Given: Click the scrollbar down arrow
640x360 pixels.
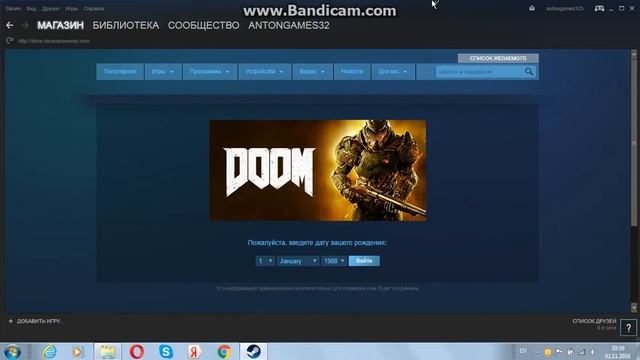Looking at the screenshot, I should 634,307.
